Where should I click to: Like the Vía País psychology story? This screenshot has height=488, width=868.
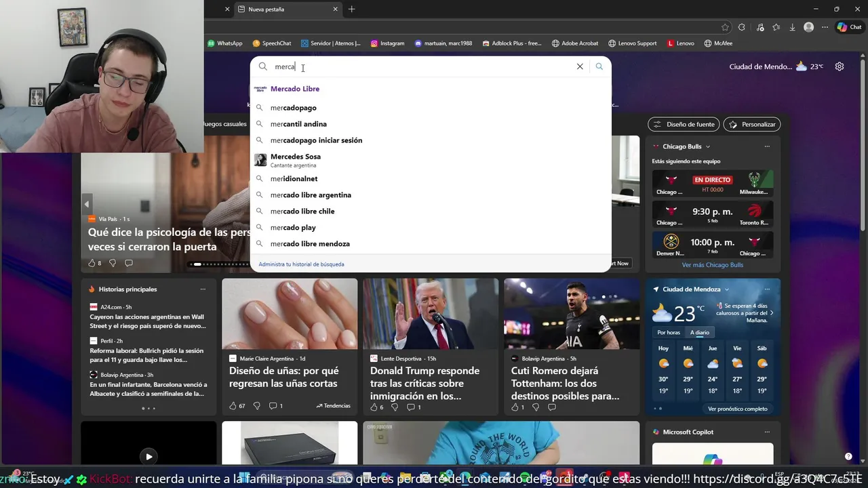(94, 263)
